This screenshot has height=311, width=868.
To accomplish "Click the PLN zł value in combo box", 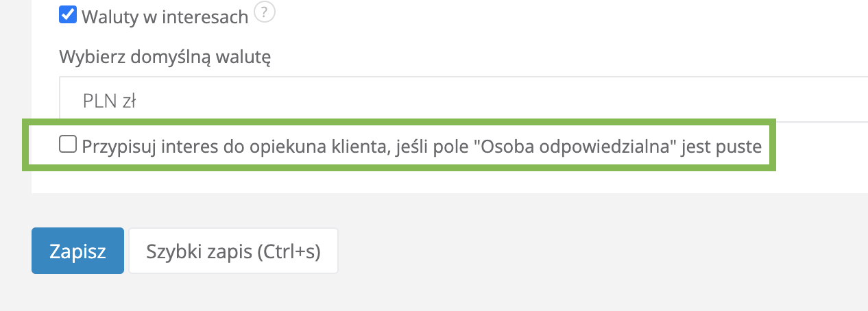I will click(x=110, y=102).
